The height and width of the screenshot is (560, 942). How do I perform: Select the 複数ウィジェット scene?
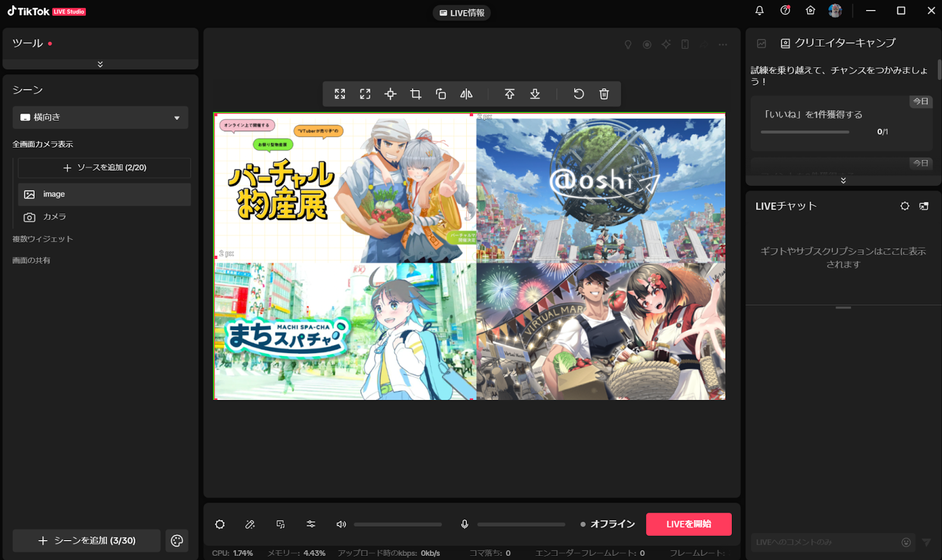[x=43, y=239]
